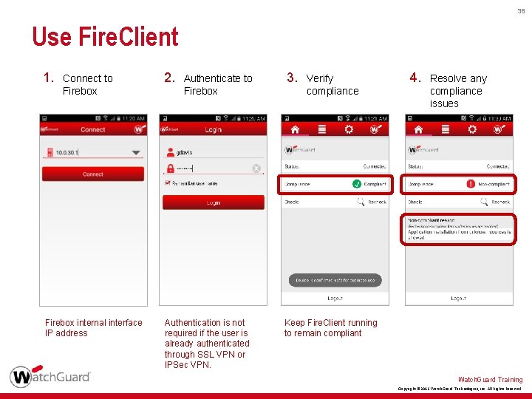
Task: Click the magnifier icon on Compliant screen
Action: pos(361,202)
